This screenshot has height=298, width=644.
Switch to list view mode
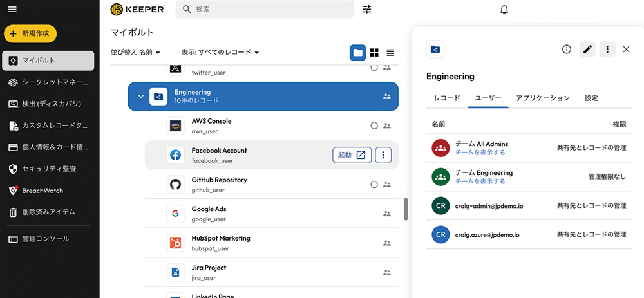tap(390, 52)
